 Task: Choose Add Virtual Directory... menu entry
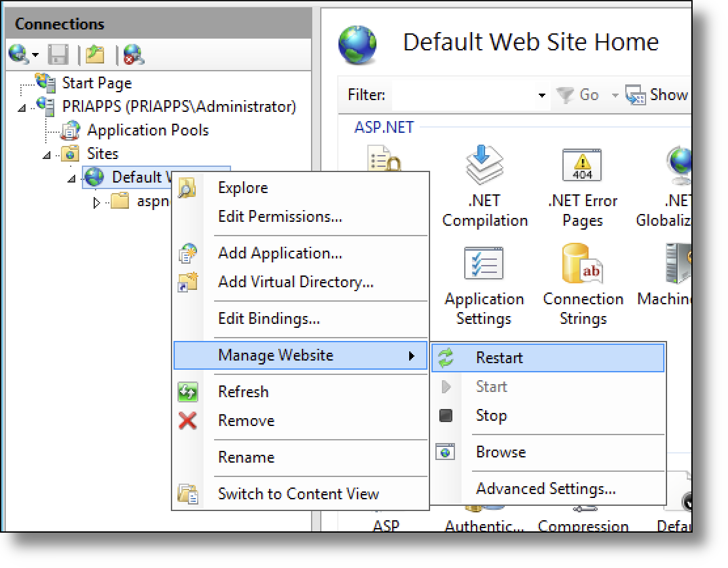(x=300, y=281)
